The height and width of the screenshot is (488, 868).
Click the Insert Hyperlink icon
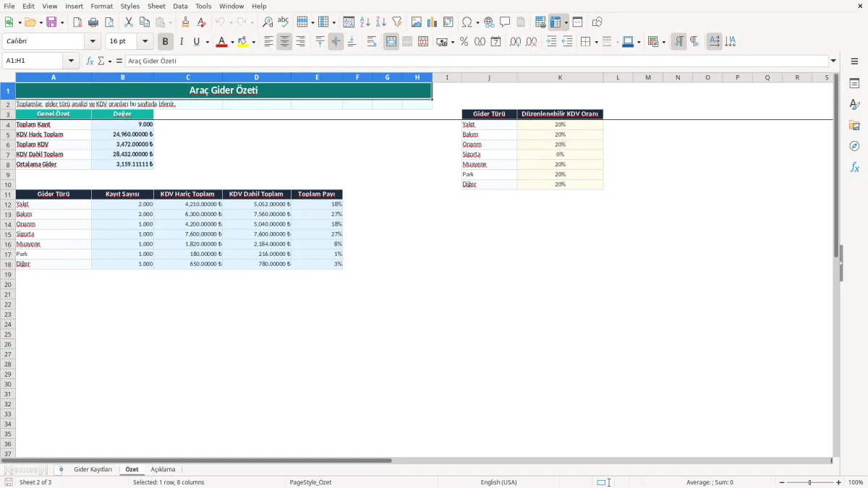[490, 22]
